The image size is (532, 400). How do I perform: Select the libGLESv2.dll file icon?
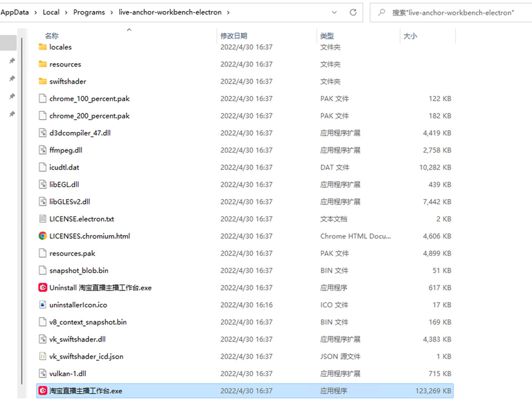tap(43, 202)
